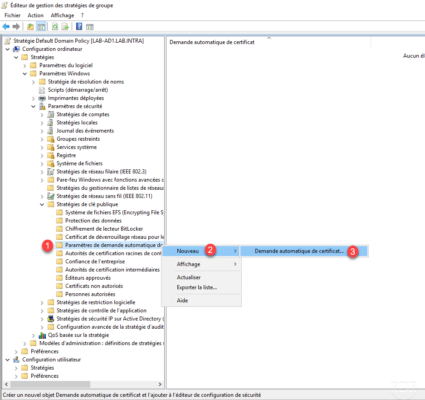Click the Refresh toolbar icon
The image size is (425, 400).
pyautogui.click(x=55, y=26)
